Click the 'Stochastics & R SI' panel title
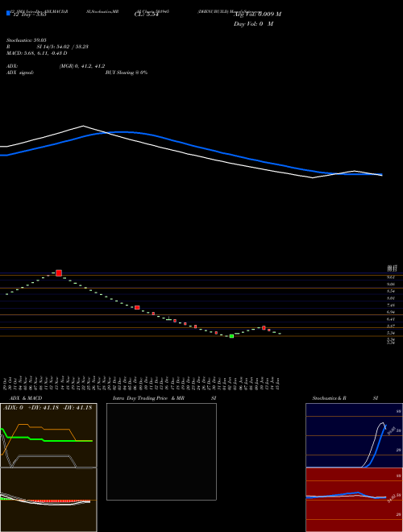The height and width of the screenshot is (532, 403). [x=345, y=398]
